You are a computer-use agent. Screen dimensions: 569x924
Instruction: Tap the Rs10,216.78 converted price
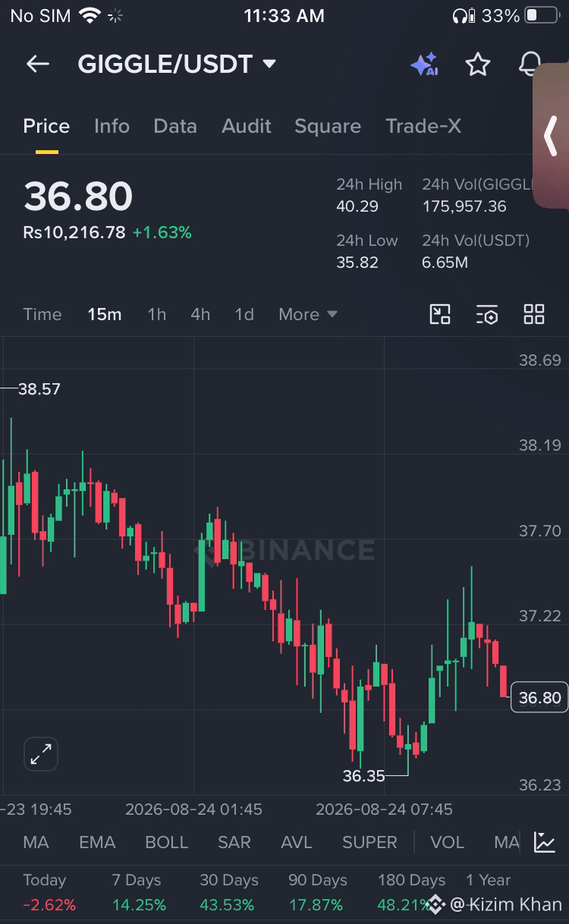point(74,233)
